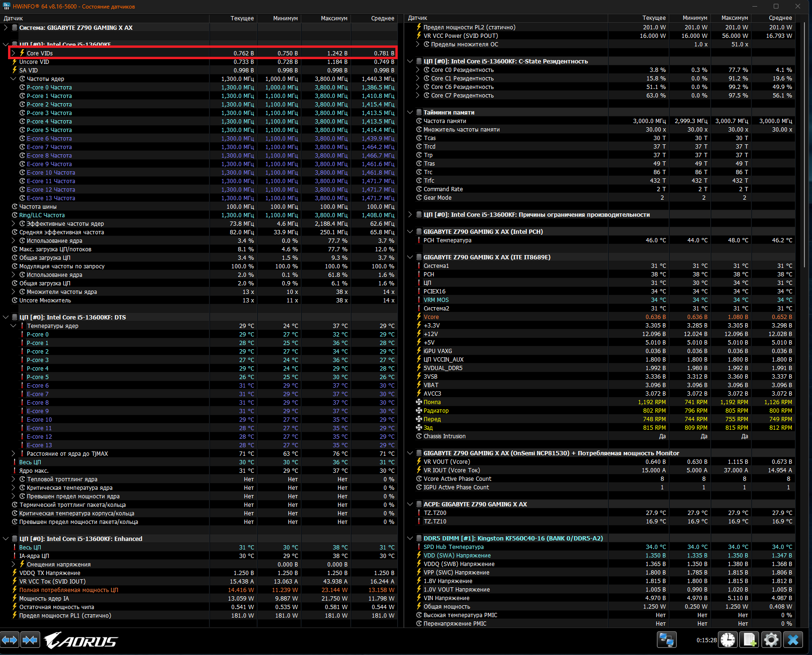Screen dimensions: 812x655
Task: Expand the Система: GIGABYTE Z790 GAMING X AX group
Action: point(6,27)
